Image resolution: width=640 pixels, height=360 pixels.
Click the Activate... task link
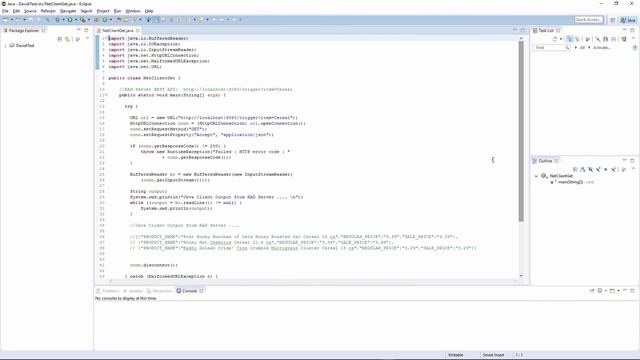pos(602,48)
